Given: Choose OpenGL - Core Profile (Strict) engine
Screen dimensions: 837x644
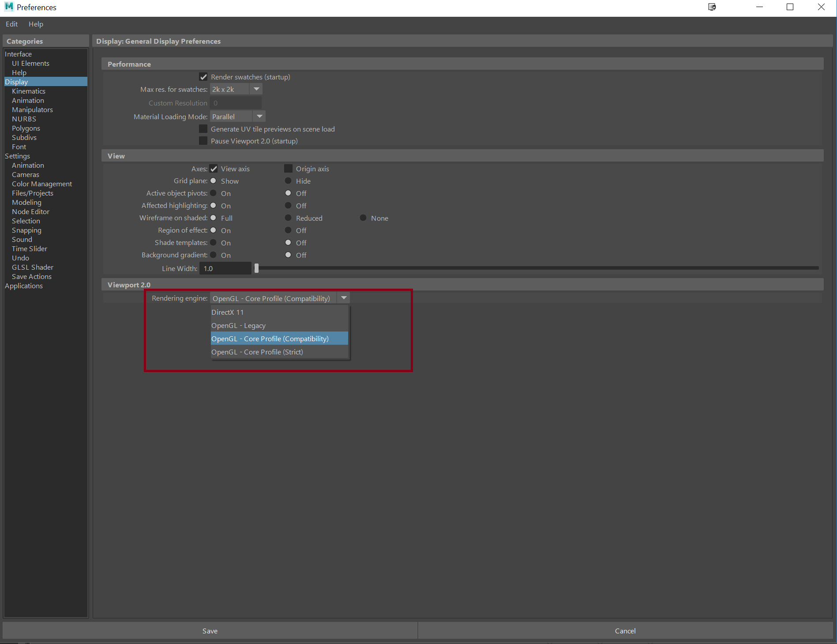Looking at the screenshot, I should (x=257, y=352).
